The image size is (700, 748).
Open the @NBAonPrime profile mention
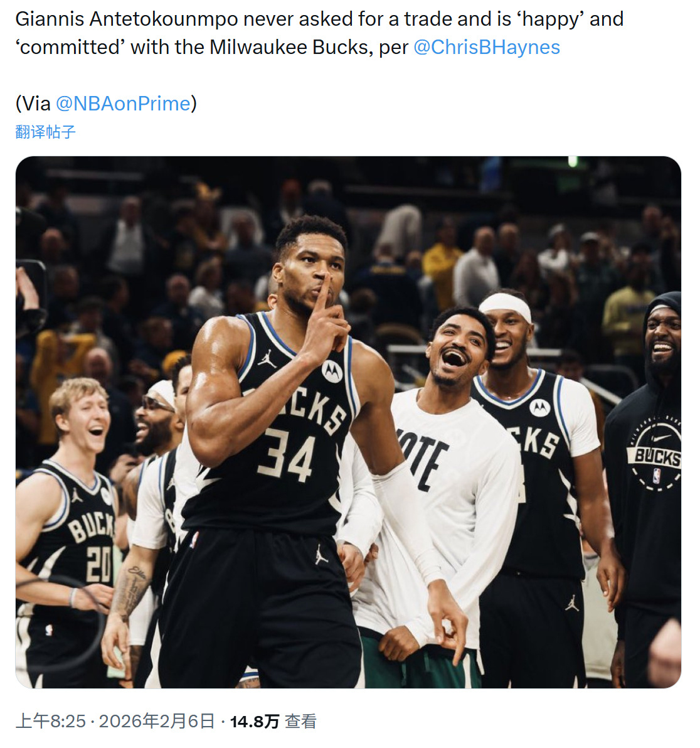(123, 103)
